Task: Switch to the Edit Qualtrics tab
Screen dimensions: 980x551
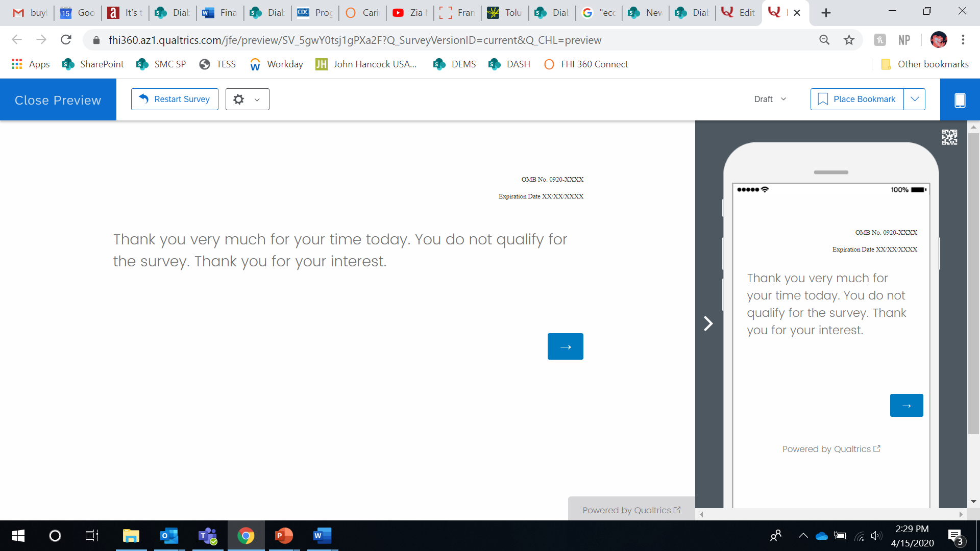Action: [x=738, y=13]
